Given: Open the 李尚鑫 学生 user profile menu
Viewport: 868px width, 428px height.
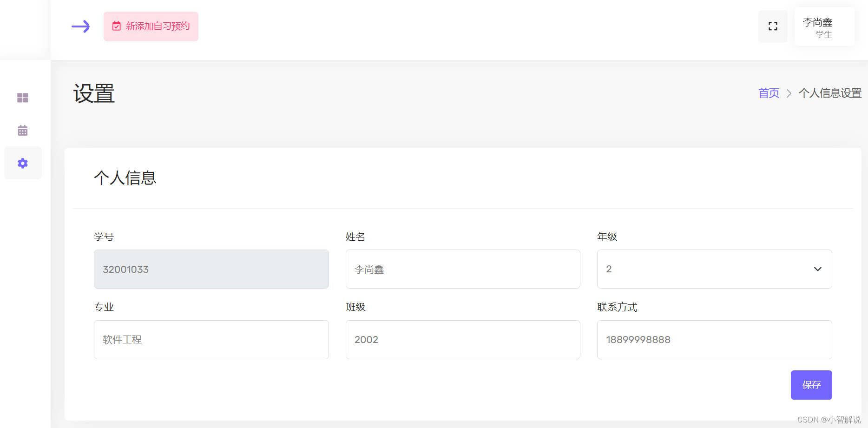Looking at the screenshot, I should click(x=824, y=27).
